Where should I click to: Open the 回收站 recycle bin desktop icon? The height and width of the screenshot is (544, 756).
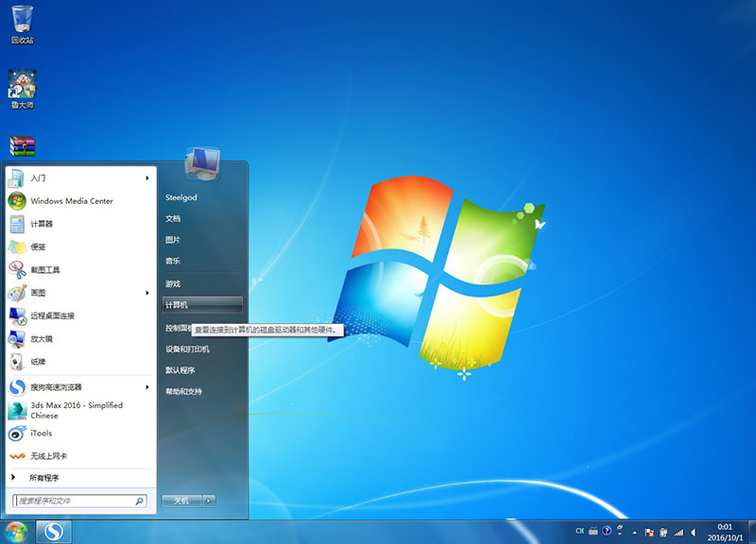(x=22, y=25)
